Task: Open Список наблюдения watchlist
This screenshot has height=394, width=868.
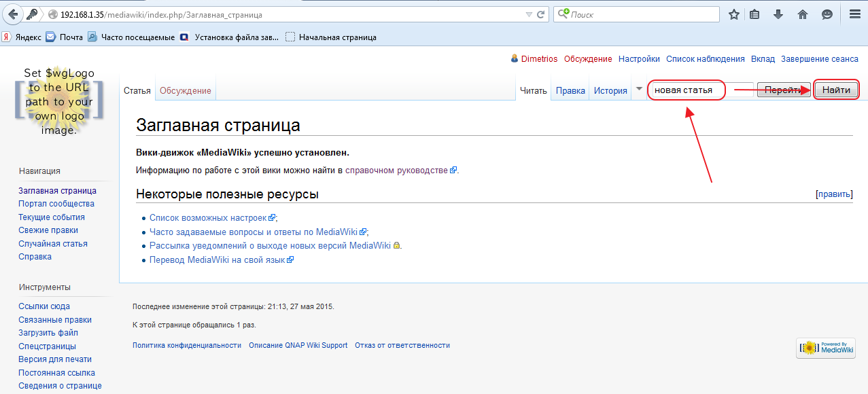Action: pos(706,59)
